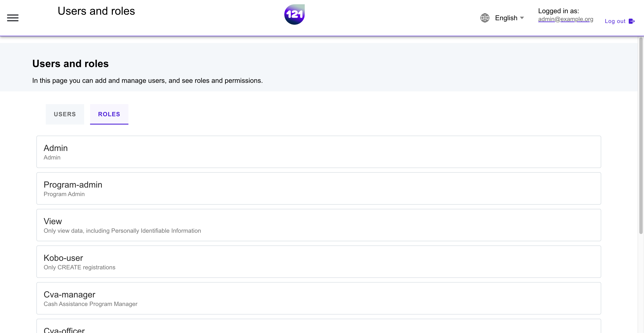
Task: Open the View role card
Action: pyautogui.click(x=319, y=225)
